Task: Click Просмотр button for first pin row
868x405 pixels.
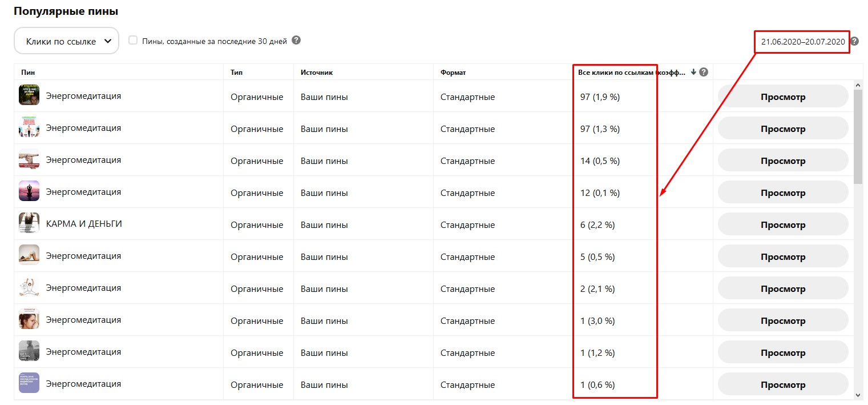Action: (782, 97)
